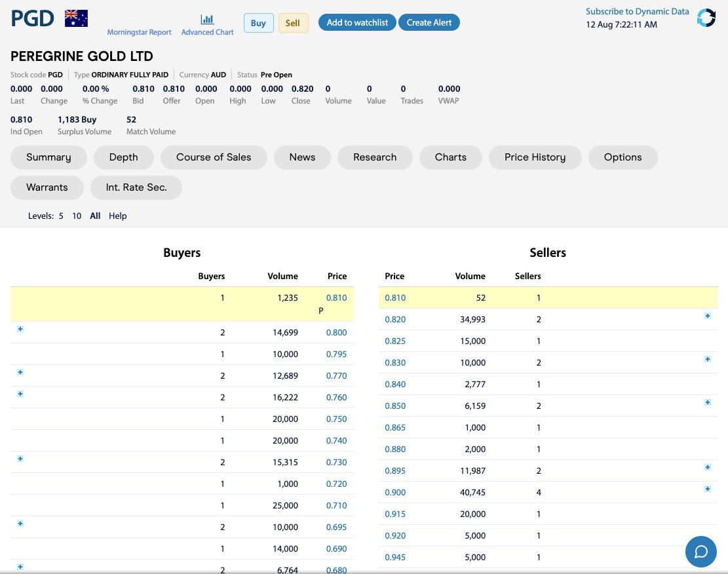
Task: Click buyer price 0.740
Action: click(336, 441)
